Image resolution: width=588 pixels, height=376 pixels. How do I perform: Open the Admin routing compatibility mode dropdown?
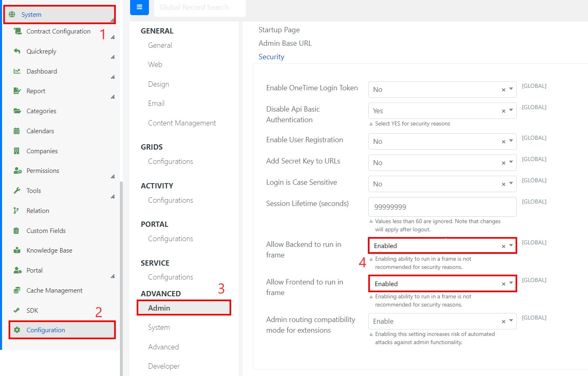point(511,321)
